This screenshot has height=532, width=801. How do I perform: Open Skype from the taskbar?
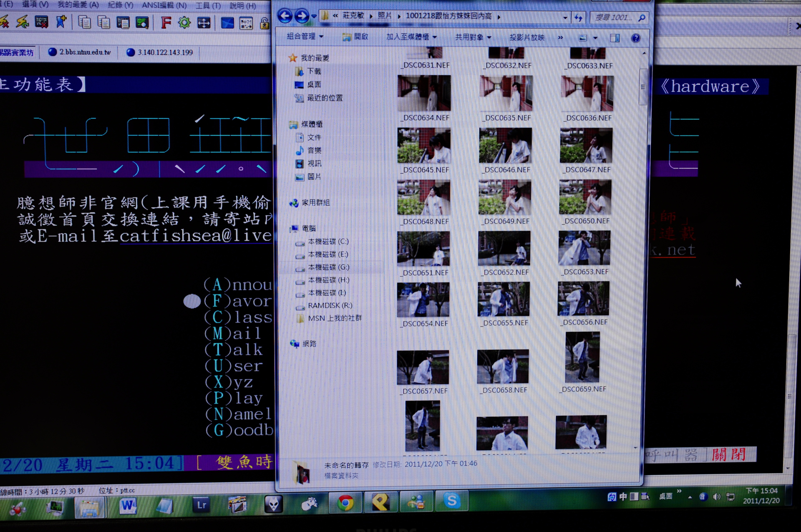click(452, 501)
